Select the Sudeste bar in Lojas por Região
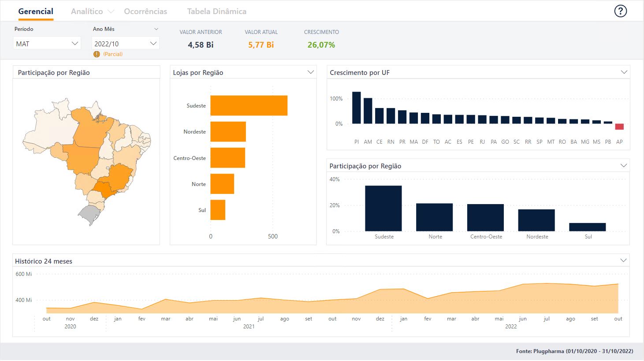644x361 pixels. [249, 106]
